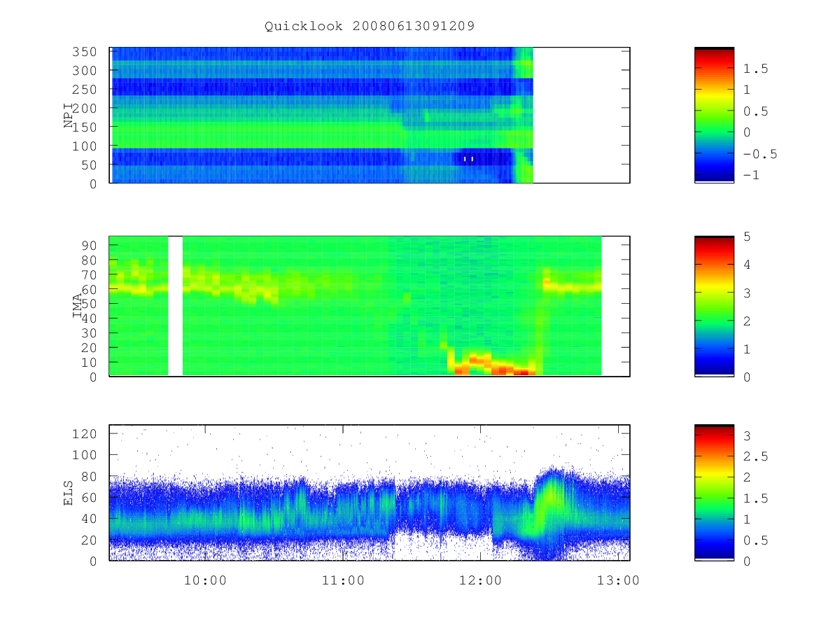Click the -0.5 label on NPI colorbar
The width and height of the screenshot is (840, 630).
[x=759, y=154]
